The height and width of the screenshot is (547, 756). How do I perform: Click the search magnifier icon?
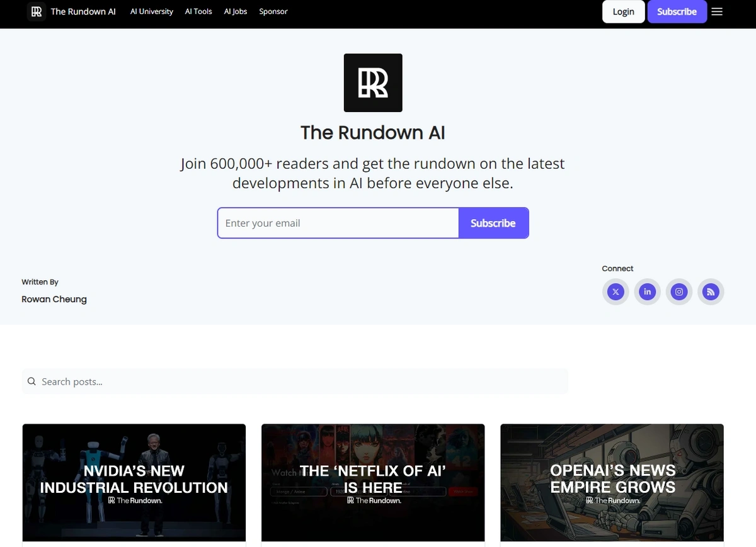[x=32, y=381]
